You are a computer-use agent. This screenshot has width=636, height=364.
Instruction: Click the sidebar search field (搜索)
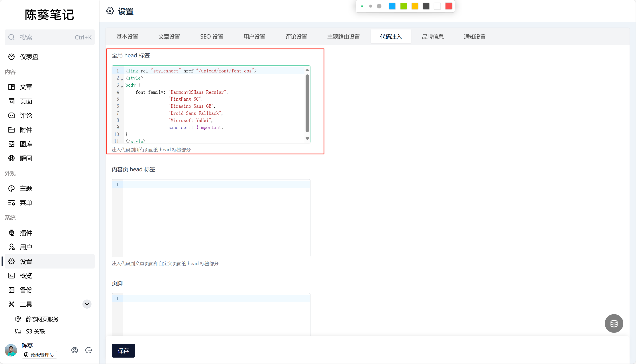point(49,37)
